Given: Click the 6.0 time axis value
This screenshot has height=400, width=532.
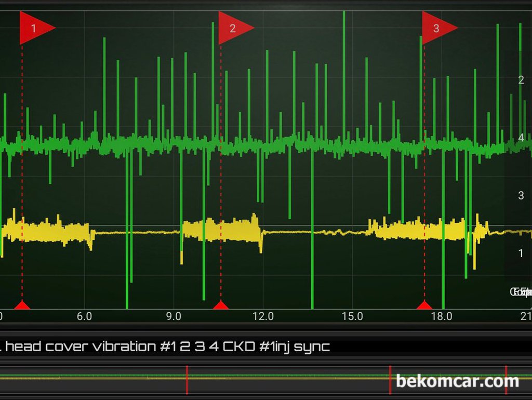Looking at the screenshot, I should (x=84, y=316).
